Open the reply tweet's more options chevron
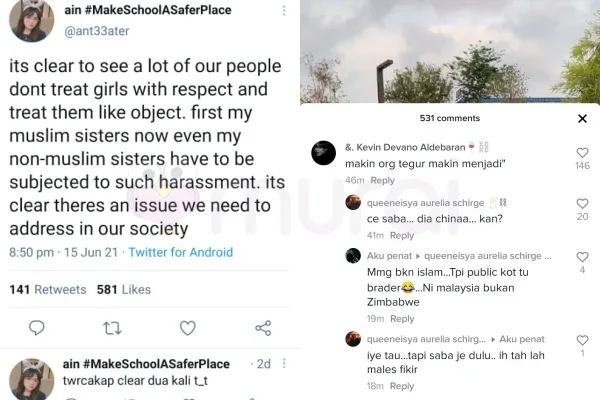 [x=287, y=364]
